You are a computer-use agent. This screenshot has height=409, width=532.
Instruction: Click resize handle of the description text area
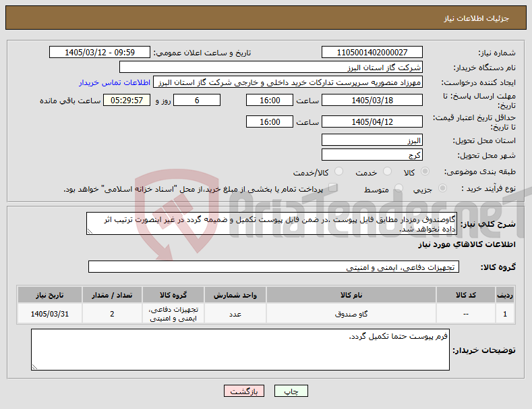click(90, 231)
